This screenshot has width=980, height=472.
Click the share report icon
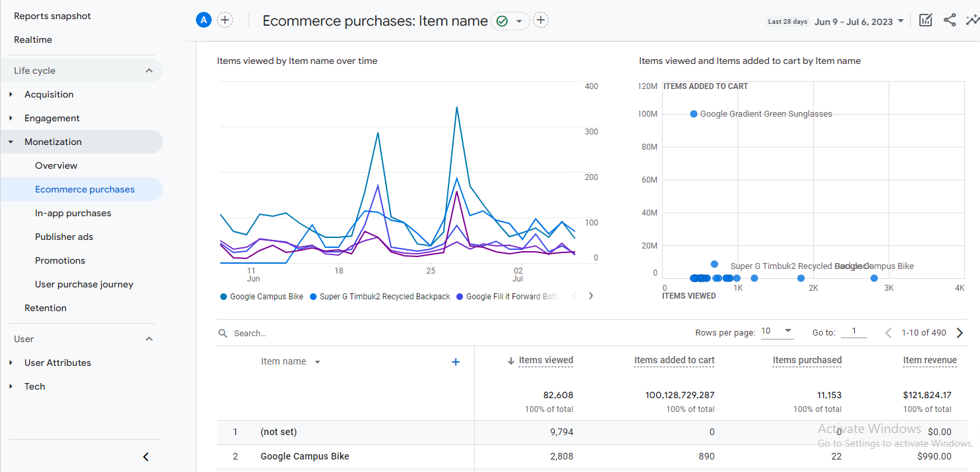[950, 20]
